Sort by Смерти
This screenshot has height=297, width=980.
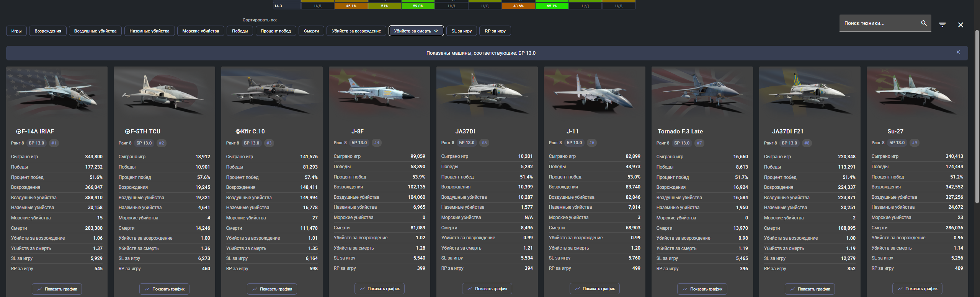point(311,31)
